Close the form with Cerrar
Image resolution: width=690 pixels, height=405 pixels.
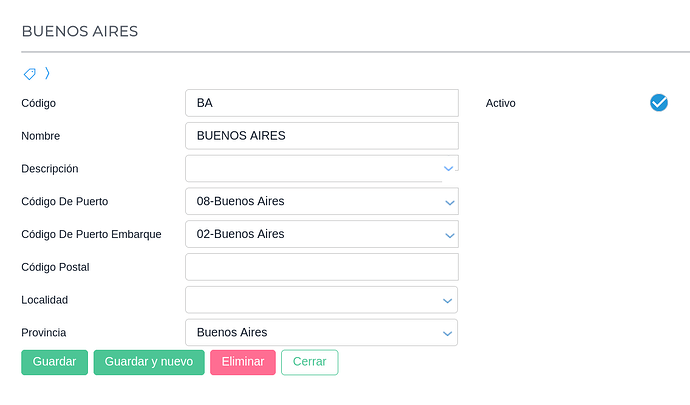(310, 362)
